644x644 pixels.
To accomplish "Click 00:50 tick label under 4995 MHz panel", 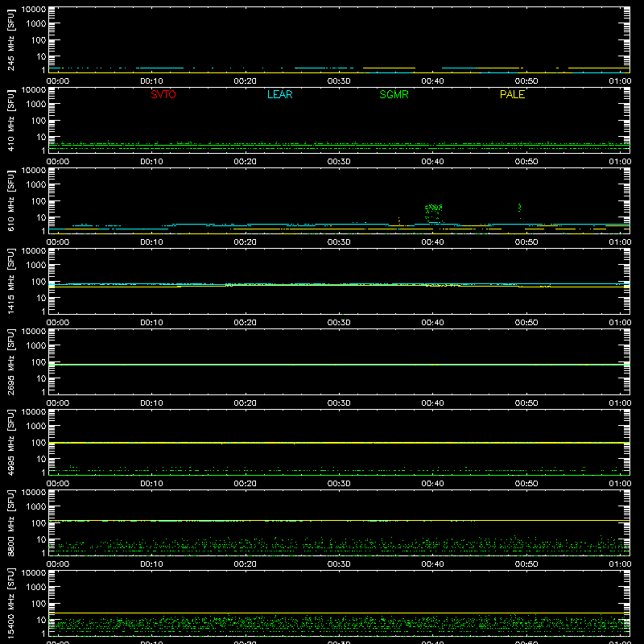I will tap(526, 484).
